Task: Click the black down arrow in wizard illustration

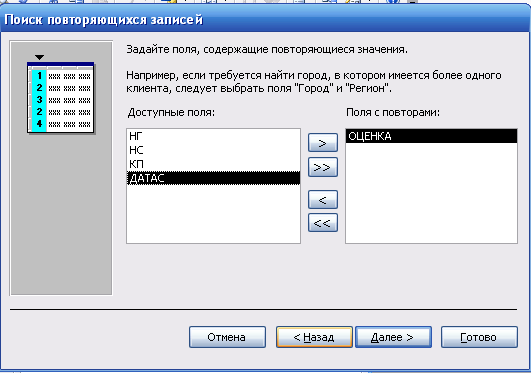Action: [39, 57]
